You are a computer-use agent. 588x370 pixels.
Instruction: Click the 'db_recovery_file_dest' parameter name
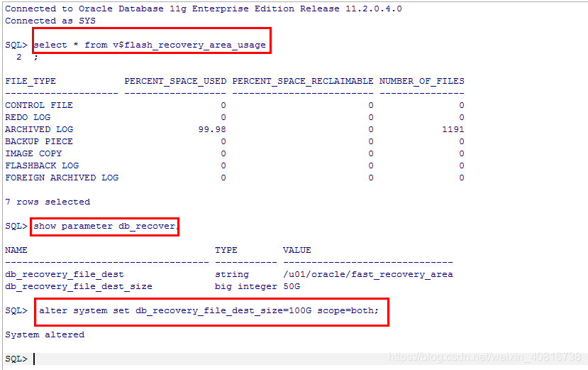click(65, 274)
